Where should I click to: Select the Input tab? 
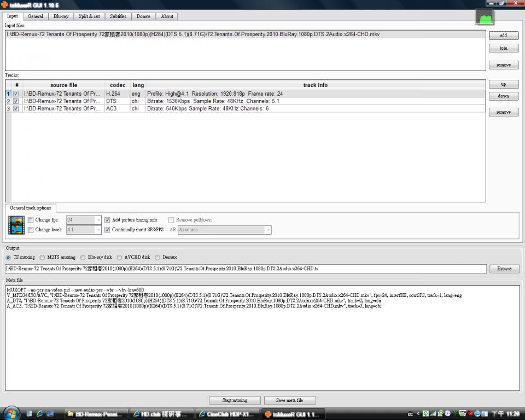pos(13,16)
